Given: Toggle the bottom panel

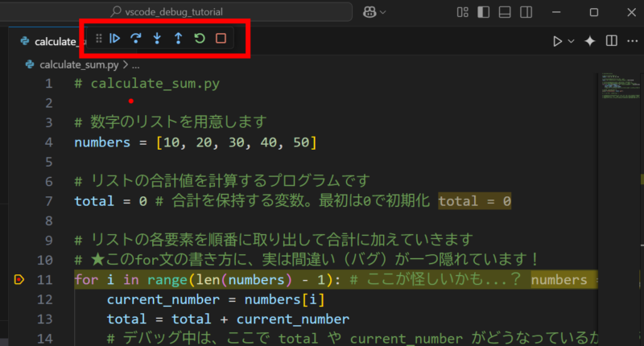Looking at the screenshot, I should pyautogui.click(x=505, y=12).
